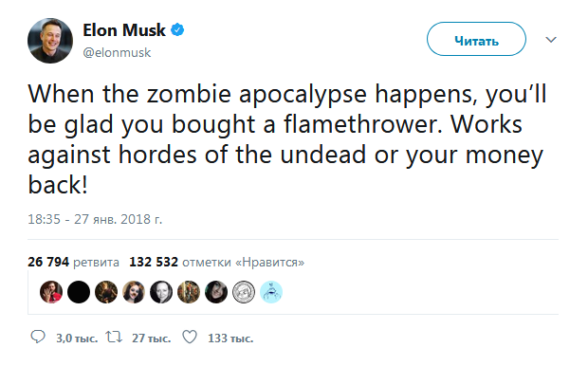Open the solid black liker avatar

[x=79, y=292]
